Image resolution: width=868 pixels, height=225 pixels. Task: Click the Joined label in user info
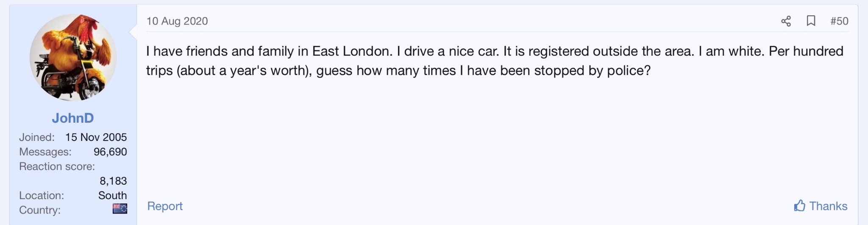click(x=37, y=137)
